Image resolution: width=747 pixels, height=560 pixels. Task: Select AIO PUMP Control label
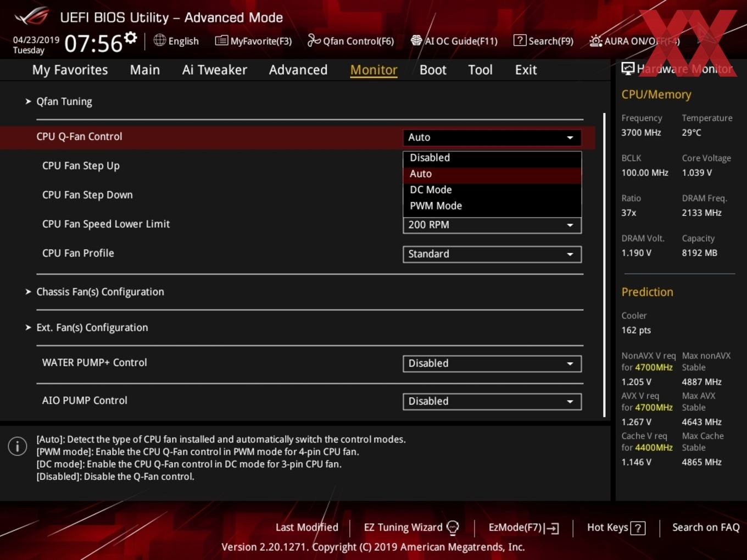pos(85,400)
